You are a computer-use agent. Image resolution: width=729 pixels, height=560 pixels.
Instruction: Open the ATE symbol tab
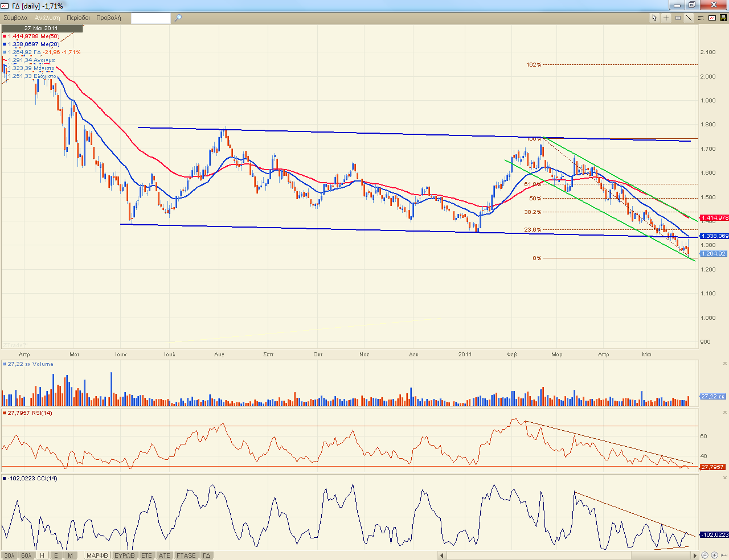[x=165, y=555]
